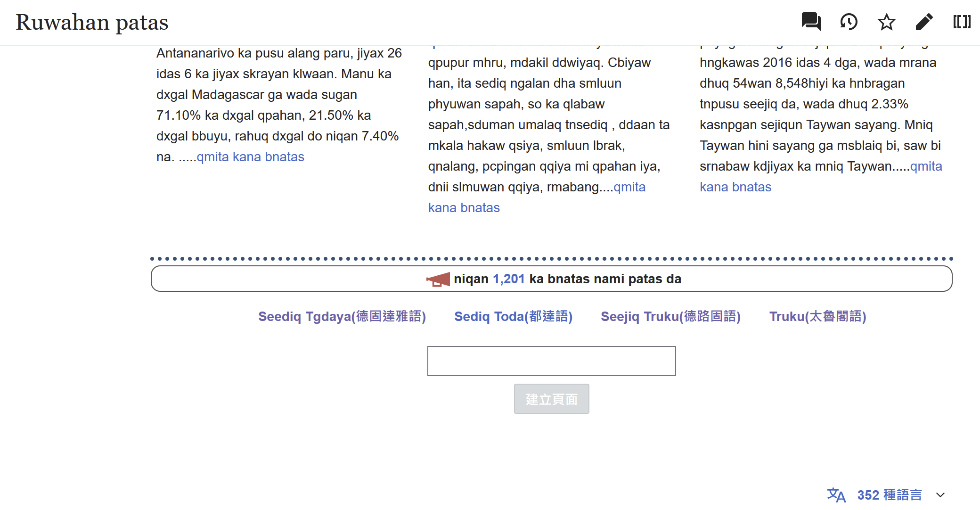Click the double-bracket wikitext icon
This screenshot has width=980, height=510.
(x=962, y=22)
